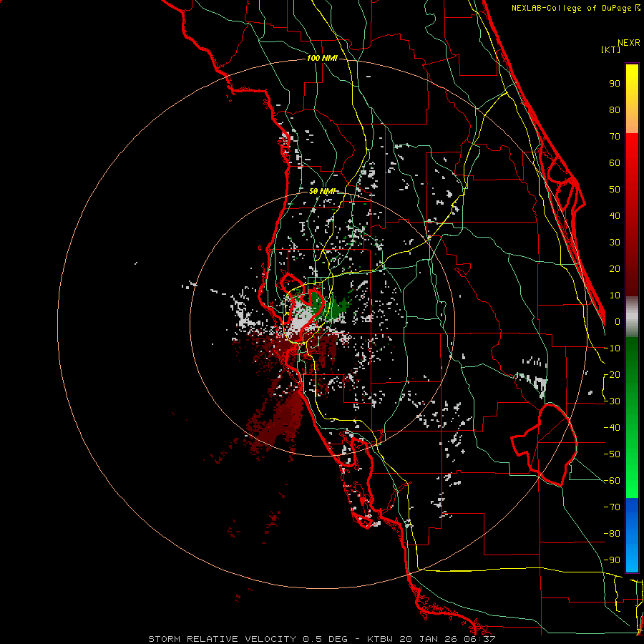
Task: Click the blue segment of the color bar
Action: pos(632,535)
